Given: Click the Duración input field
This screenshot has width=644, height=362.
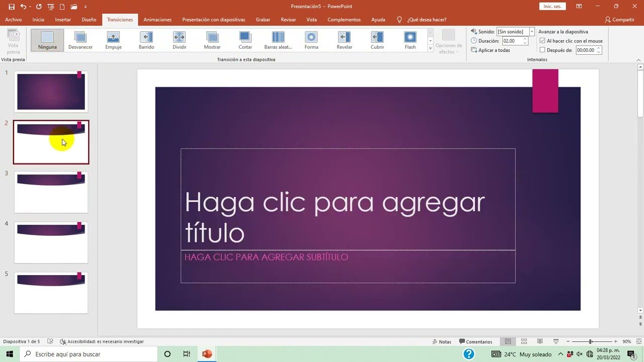Looking at the screenshot, I should tap(512, 41).
